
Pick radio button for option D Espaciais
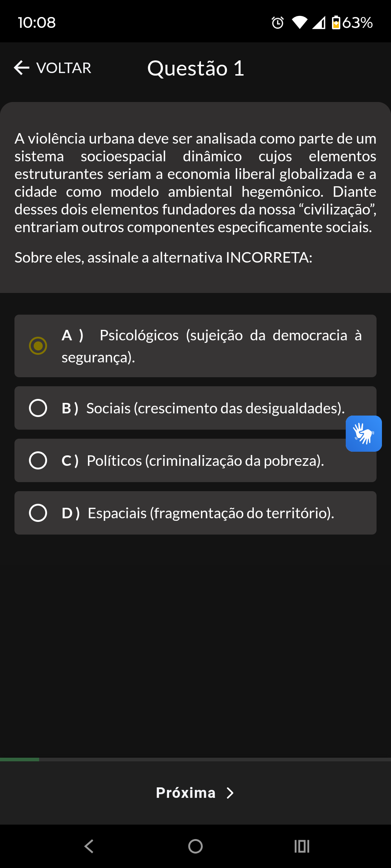pyautogui.click(x=38, y=513)
